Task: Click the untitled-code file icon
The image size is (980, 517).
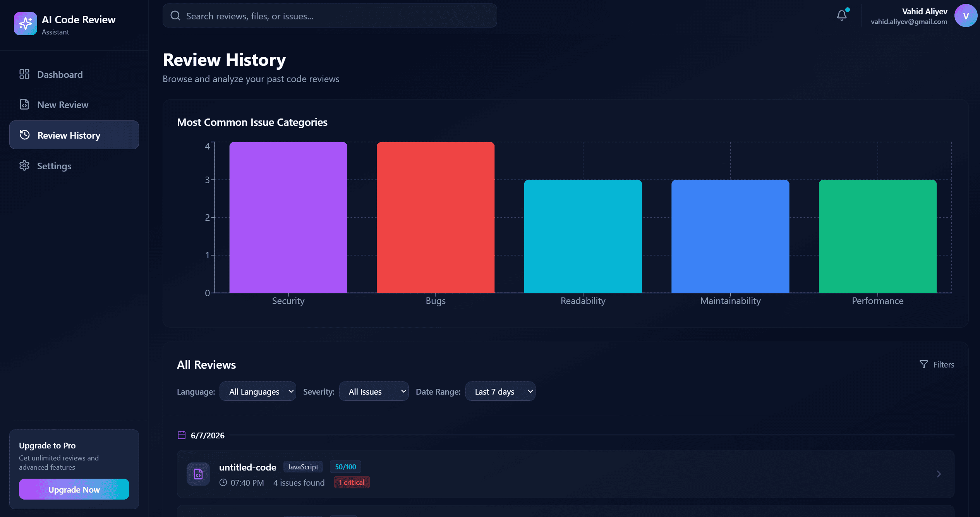Action: click(198, 474)
